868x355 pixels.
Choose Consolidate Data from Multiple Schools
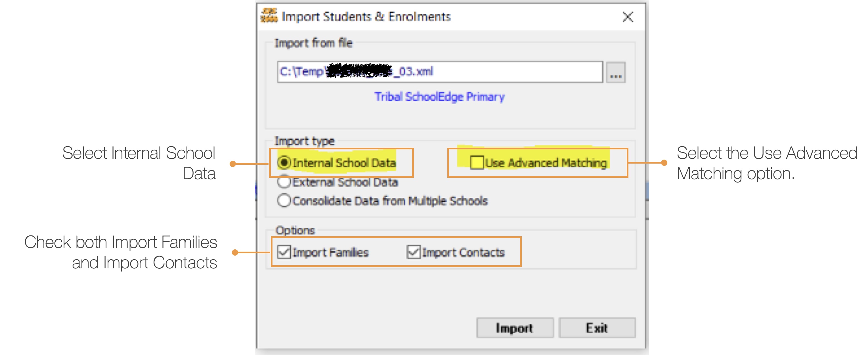(x=284, y=201)
